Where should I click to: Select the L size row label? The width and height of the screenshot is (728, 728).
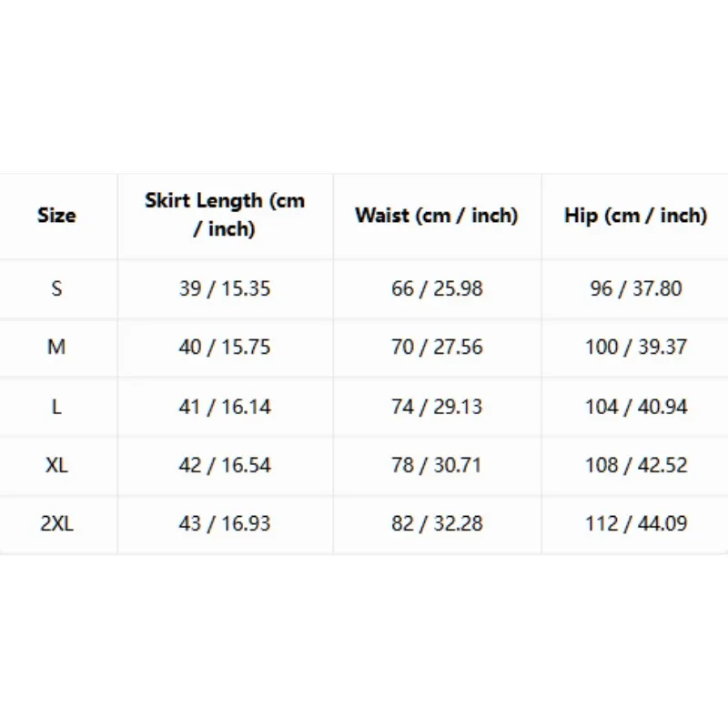[56, 407]
